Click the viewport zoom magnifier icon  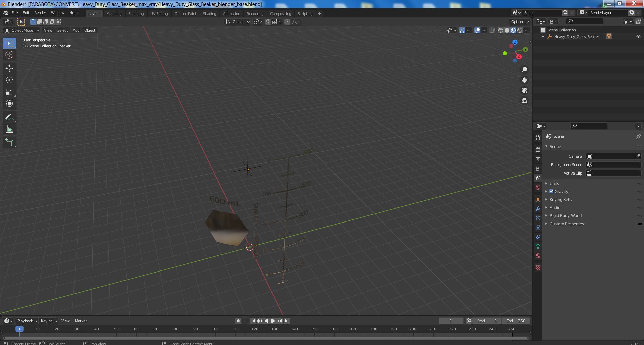point(524,70)
